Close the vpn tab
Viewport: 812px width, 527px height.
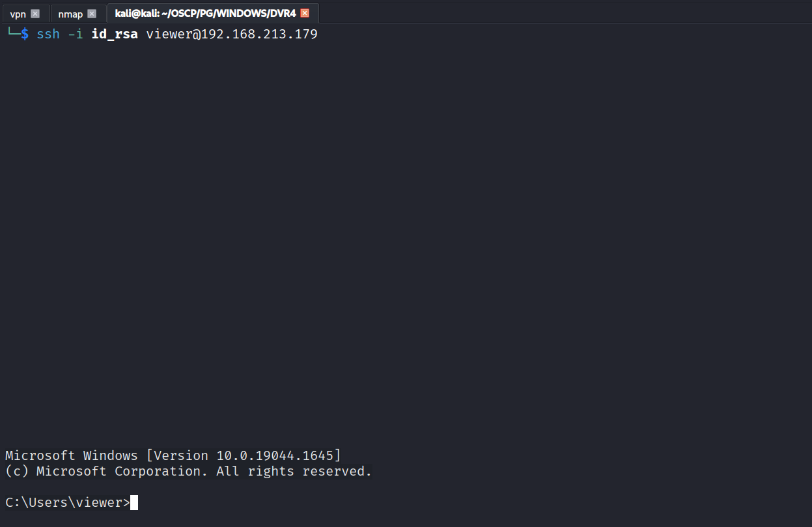(35, 14)
